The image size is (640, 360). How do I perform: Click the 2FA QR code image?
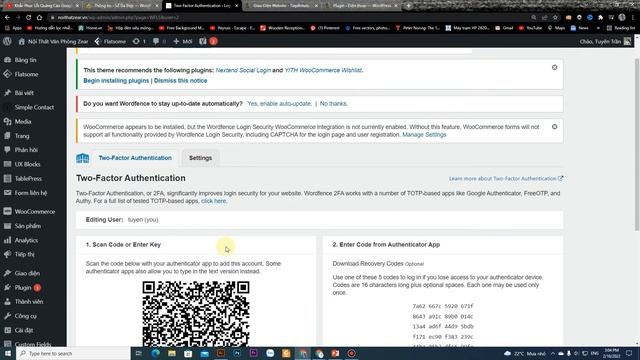(x=196, y=313)
